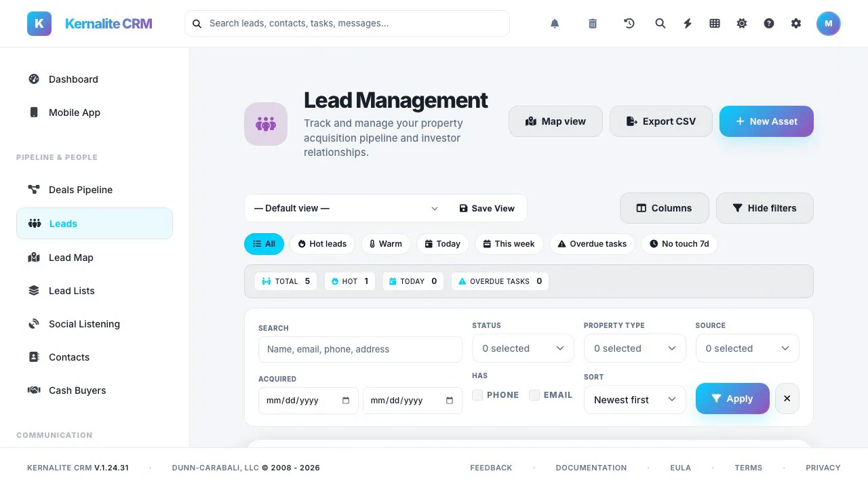Open the Documentation footer link

click(x=591, y=468)
